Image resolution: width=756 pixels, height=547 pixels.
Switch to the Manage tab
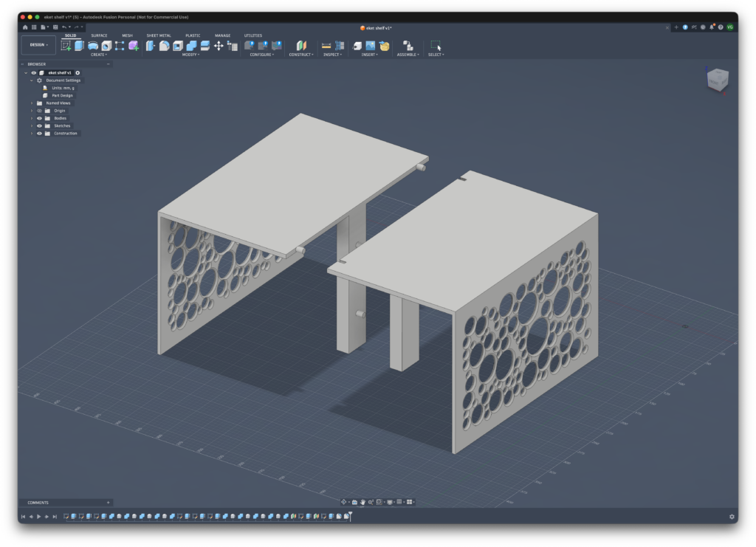pos(223,35)
